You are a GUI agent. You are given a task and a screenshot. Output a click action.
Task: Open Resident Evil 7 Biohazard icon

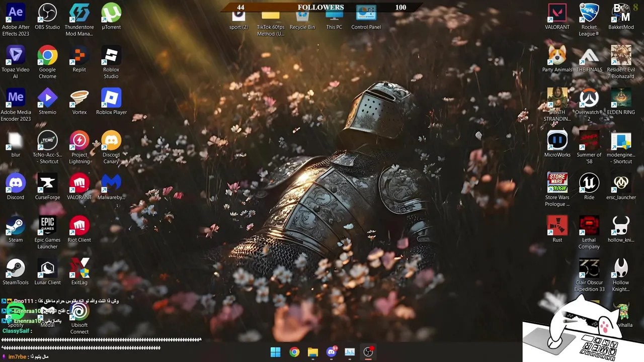coord(621,63)
